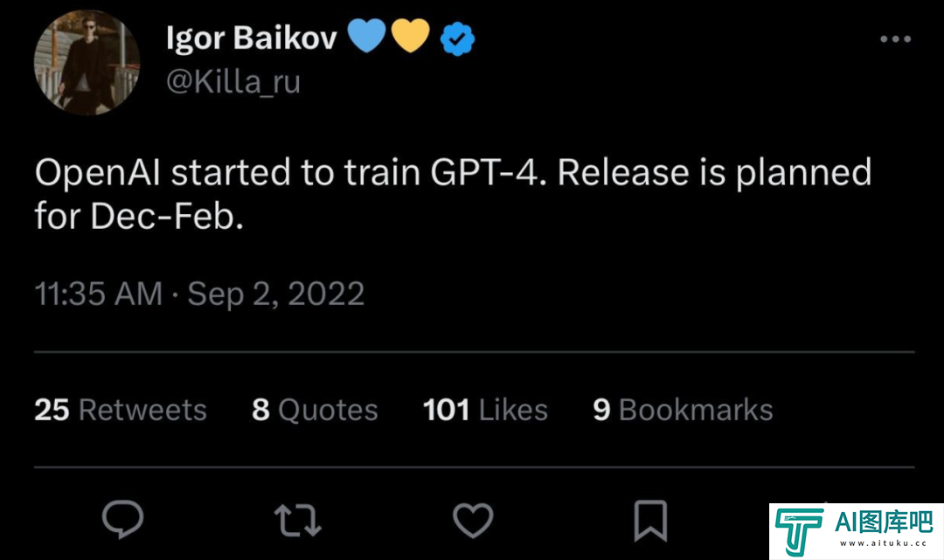Click the yellow heart emoji in name
Image resolution: width=944 pixels, height=560 pixels.
pos(411,36)
